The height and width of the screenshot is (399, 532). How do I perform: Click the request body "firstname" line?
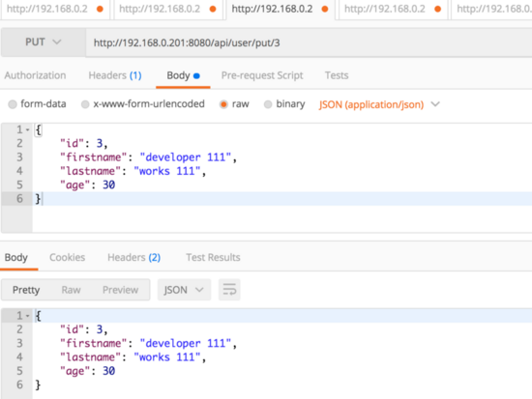click(x=148, y=157)
